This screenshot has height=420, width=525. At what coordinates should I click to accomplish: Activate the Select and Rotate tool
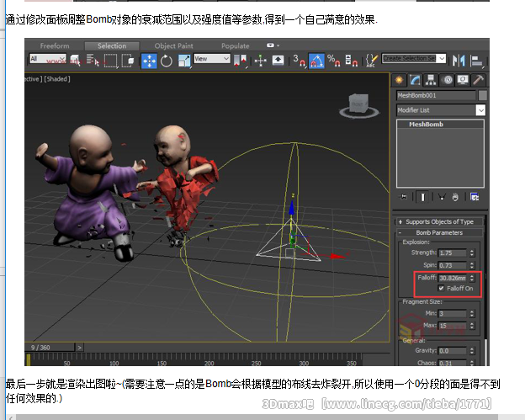(167, 61)
